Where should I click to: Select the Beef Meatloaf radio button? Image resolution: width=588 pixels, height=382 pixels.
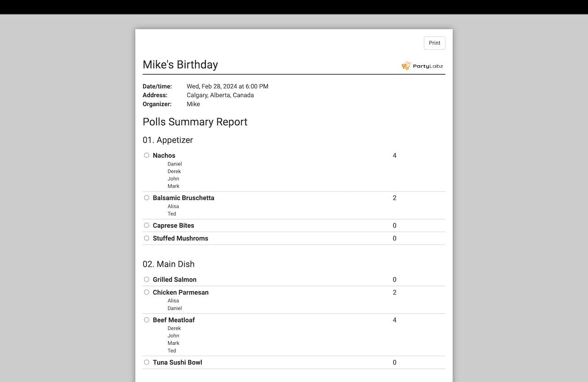pos(147,320)
